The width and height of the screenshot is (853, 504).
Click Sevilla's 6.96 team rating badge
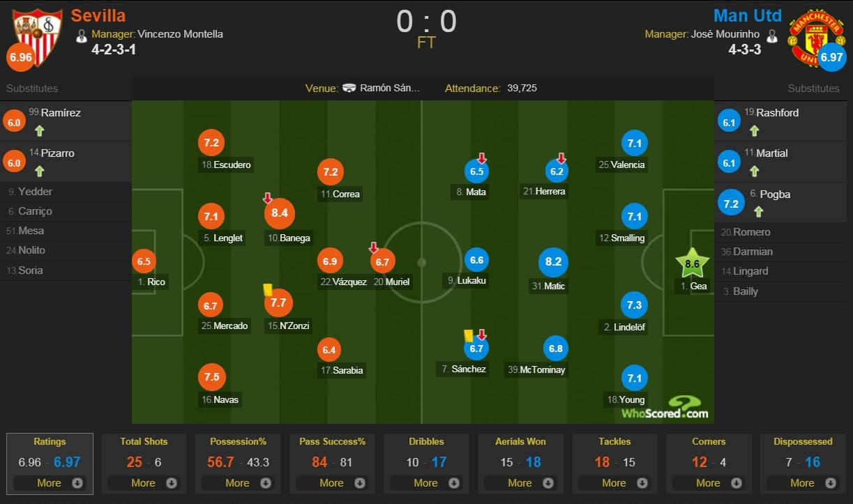[x=20, y=57]
